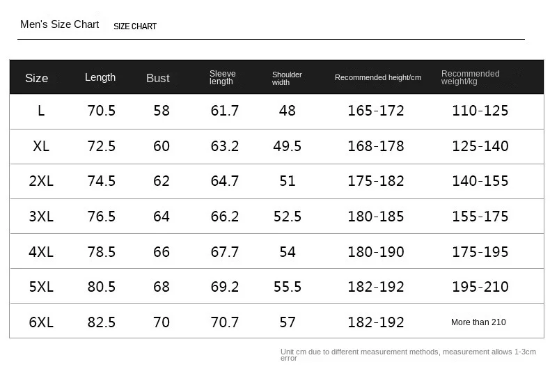The width and height of the screenshot is (550, 392).
Task: Click the "Men's Size Chart" title
Action: [x=60, y=24]
